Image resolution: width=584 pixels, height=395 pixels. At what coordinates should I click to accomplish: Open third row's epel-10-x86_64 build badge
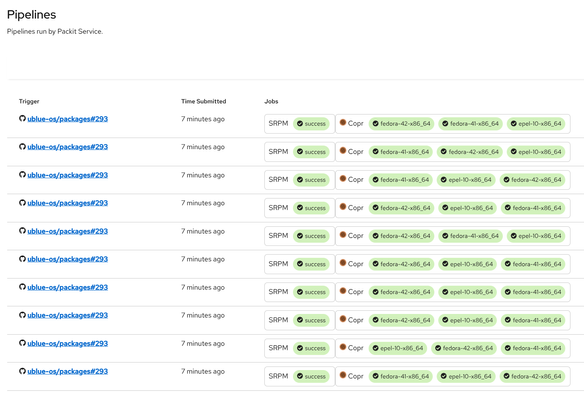click(x=466, y=180)
